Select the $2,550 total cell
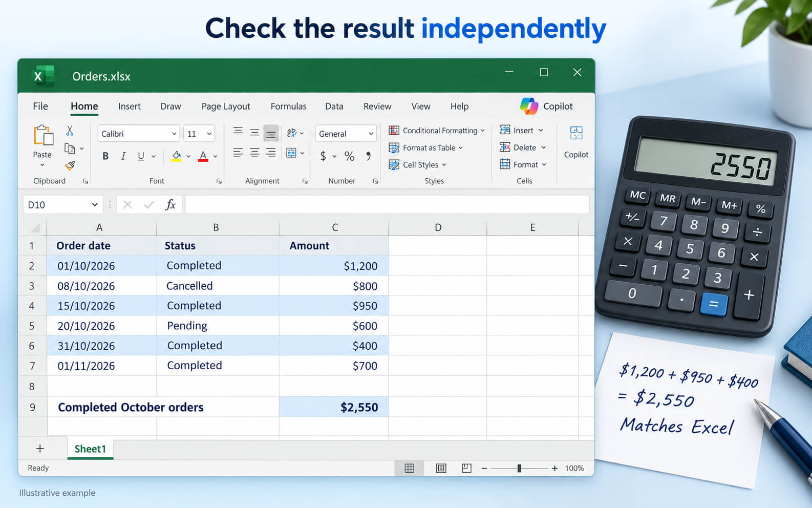812x508 pixels. click(334, 407)
